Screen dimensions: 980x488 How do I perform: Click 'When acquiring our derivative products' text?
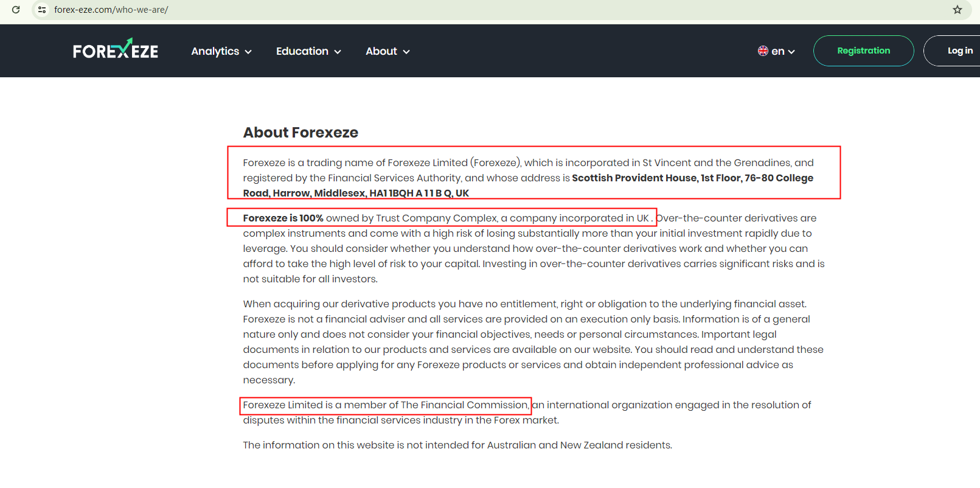click(339, 304)
